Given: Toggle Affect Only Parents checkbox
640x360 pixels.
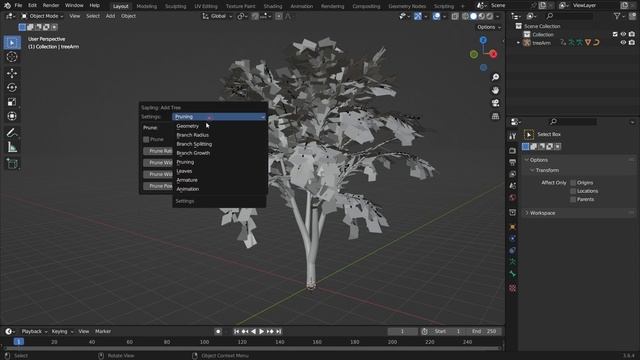Looking at the screenshot, I should tap(573, 200).
